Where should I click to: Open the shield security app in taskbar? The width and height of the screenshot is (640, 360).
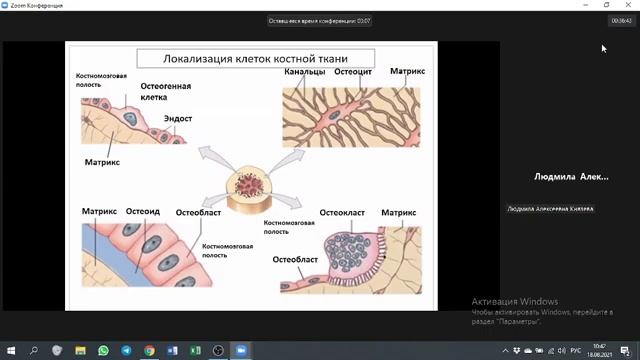click(x=57, y=351)
